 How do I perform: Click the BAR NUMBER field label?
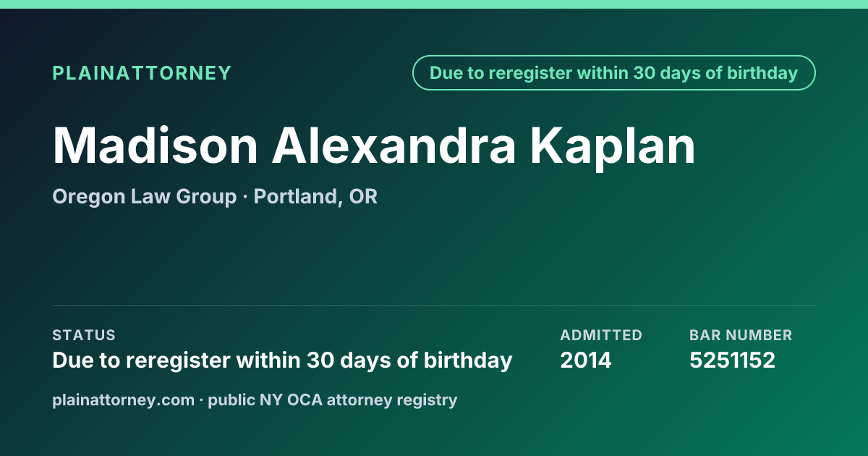pyautogui.click(x=741, y=335)
